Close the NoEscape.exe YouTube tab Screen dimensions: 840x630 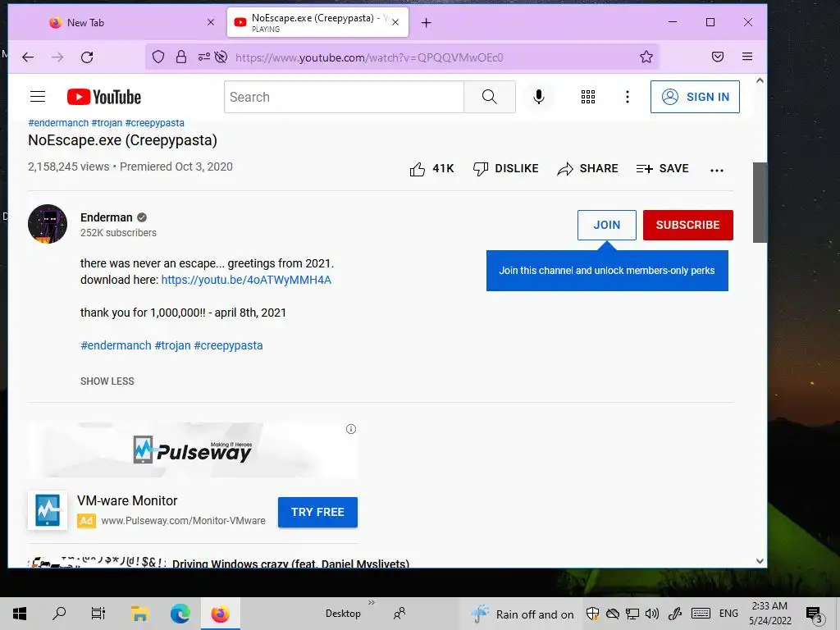pyautogui.click(x=395, y=22)
